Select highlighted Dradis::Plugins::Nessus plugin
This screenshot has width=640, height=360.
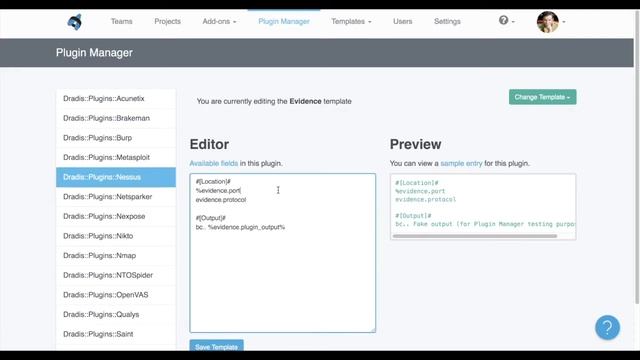(x=116, y=177)
